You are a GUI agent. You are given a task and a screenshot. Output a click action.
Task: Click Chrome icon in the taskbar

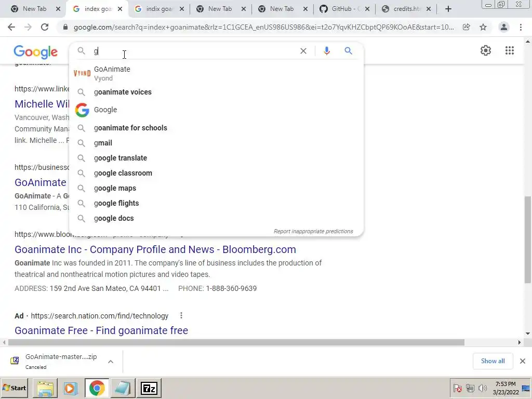97,388
